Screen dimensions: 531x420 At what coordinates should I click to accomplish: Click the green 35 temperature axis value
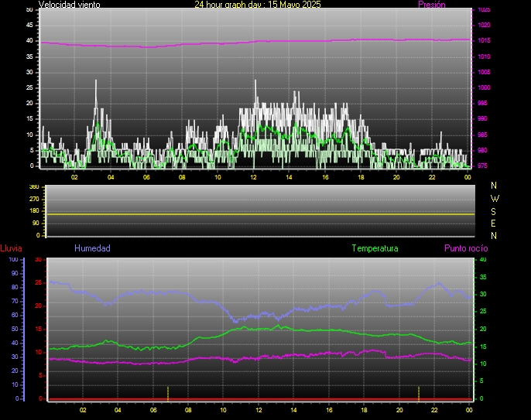[x=483, y=277]
